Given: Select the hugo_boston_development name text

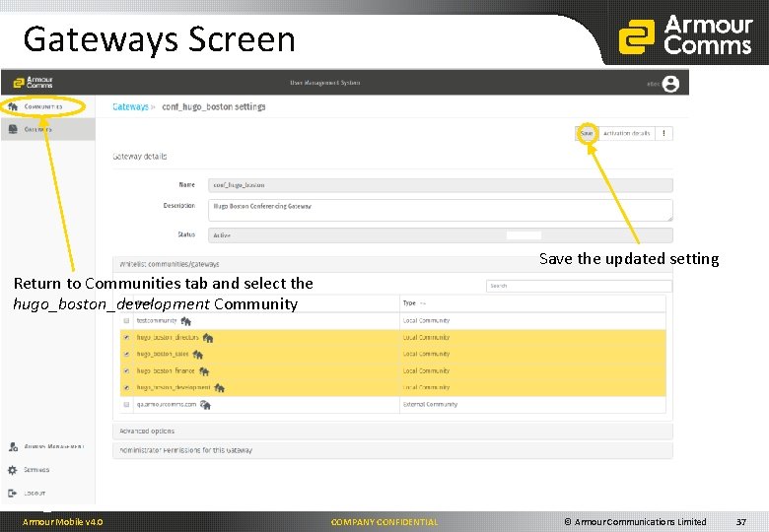Looking at the screenshot, I should [174, 387].
